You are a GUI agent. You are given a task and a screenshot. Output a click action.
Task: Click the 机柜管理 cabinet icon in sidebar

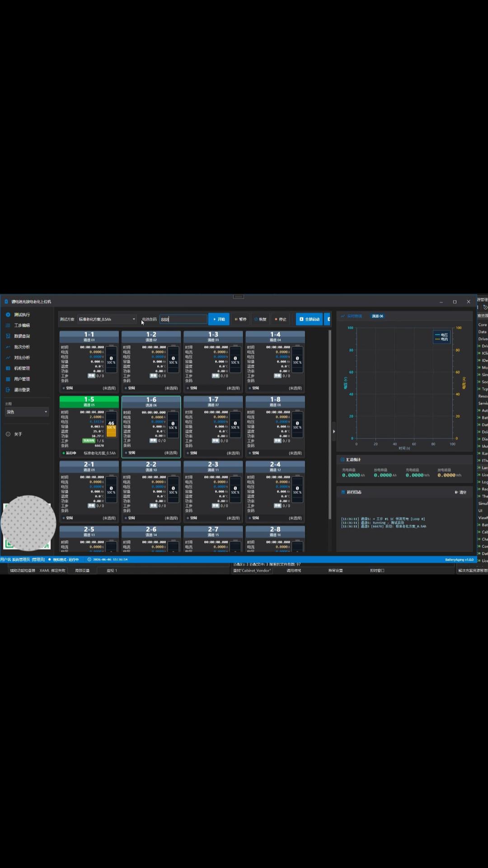(8, 368)
